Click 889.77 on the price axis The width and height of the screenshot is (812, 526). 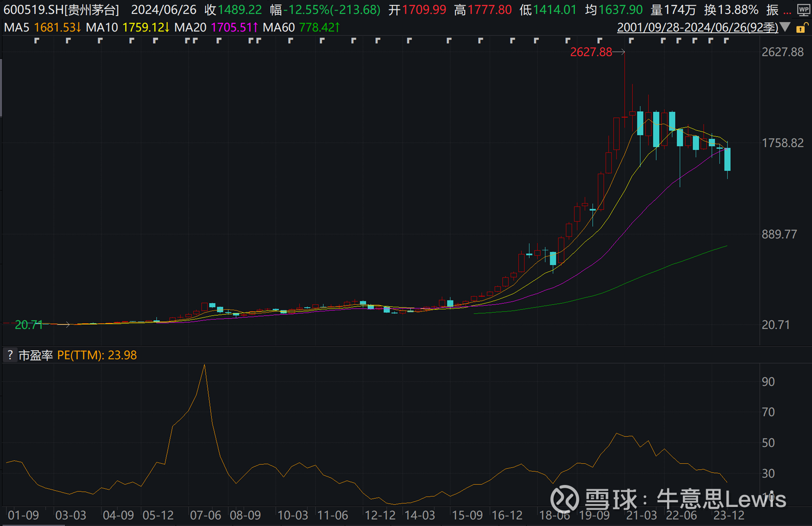(779, 234)
